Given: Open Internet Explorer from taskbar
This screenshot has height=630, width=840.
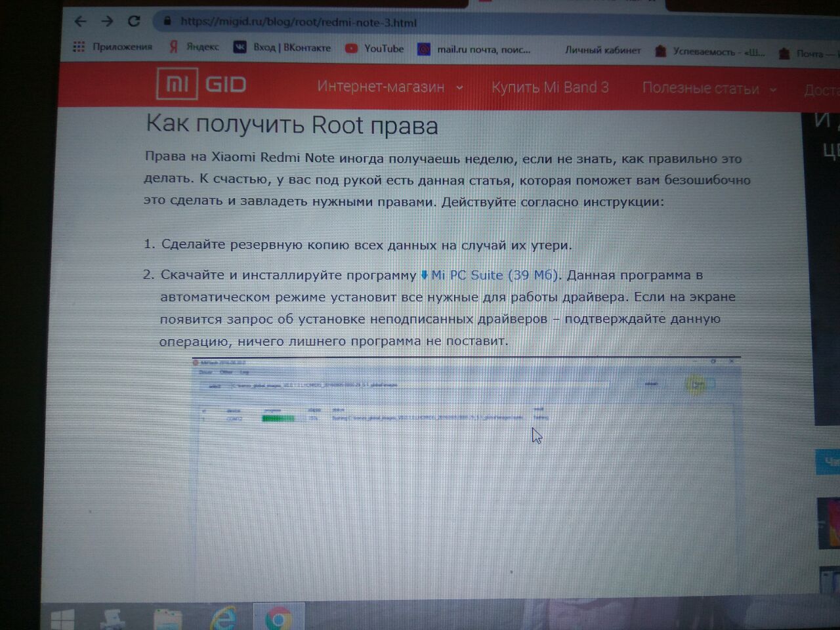Looking at the screenshot, I should [x=223, y=618].
